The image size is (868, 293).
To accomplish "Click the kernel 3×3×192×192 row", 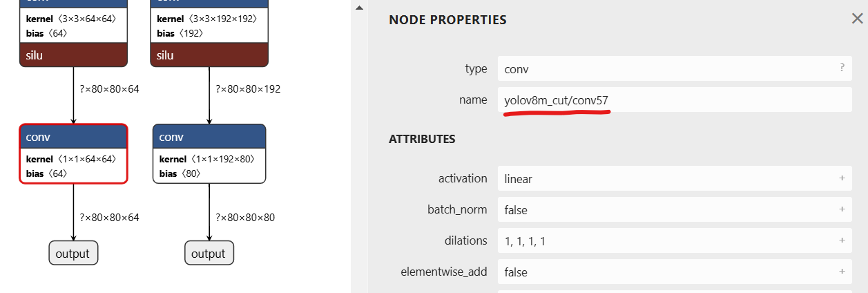I will 209,19.
